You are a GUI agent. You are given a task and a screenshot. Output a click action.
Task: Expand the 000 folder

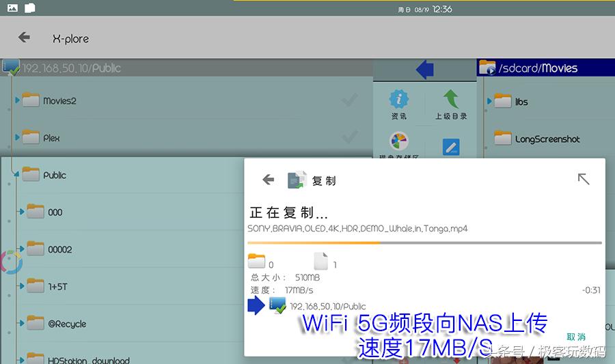click(x=21, y=212)
